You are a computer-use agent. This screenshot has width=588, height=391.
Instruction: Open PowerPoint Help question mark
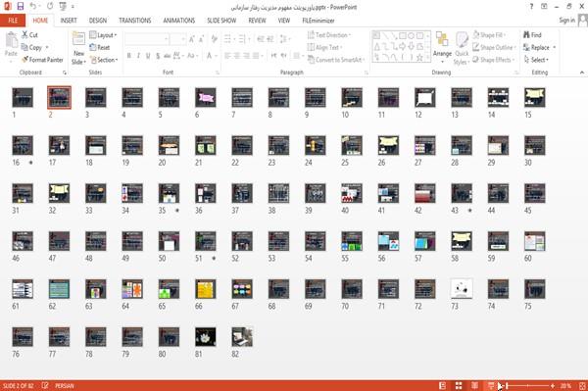pos(531,7)
